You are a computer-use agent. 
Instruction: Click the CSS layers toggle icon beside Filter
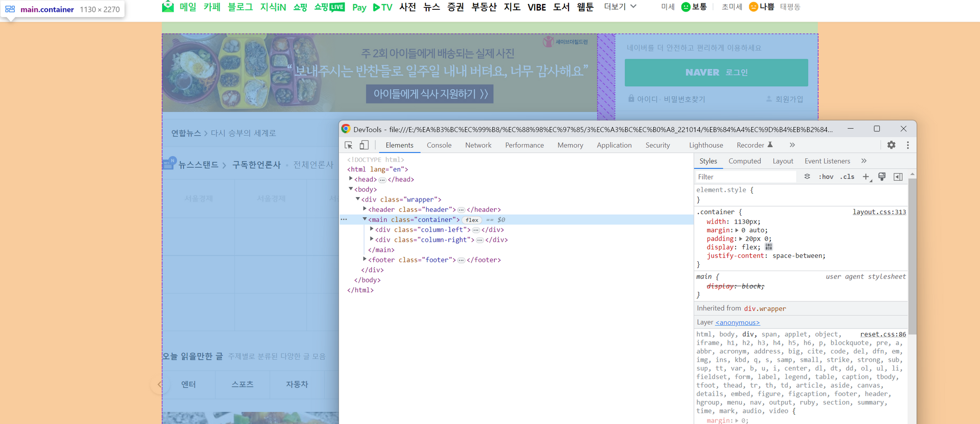pos(807,176)
